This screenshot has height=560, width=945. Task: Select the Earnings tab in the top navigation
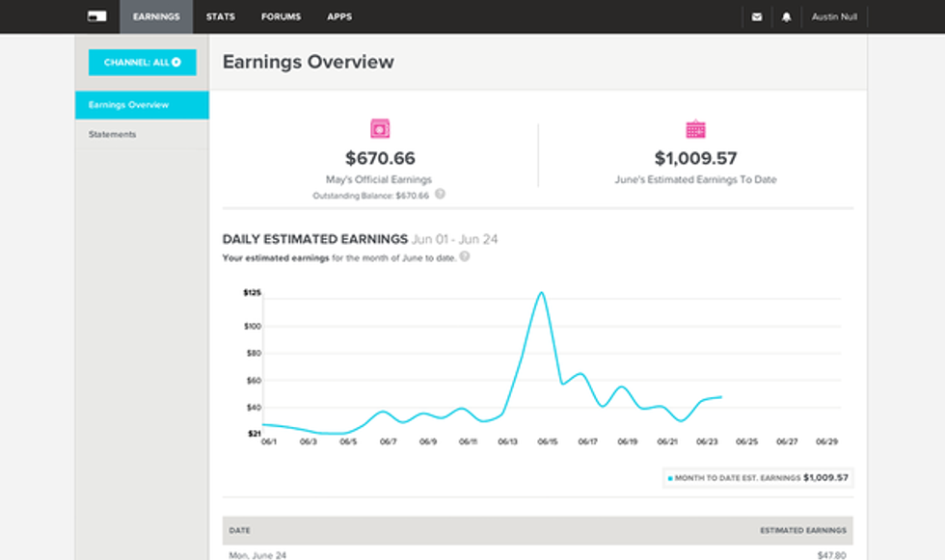coord(156,17)
